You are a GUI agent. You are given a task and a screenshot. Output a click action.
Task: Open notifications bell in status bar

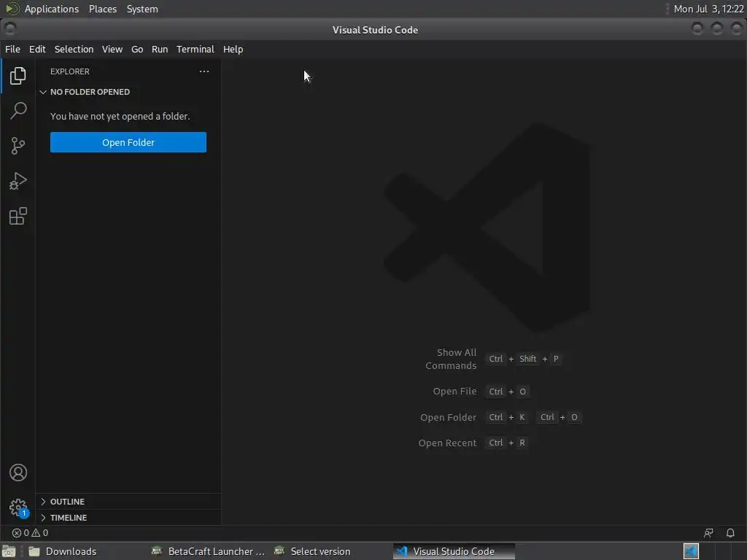point(730,533)
